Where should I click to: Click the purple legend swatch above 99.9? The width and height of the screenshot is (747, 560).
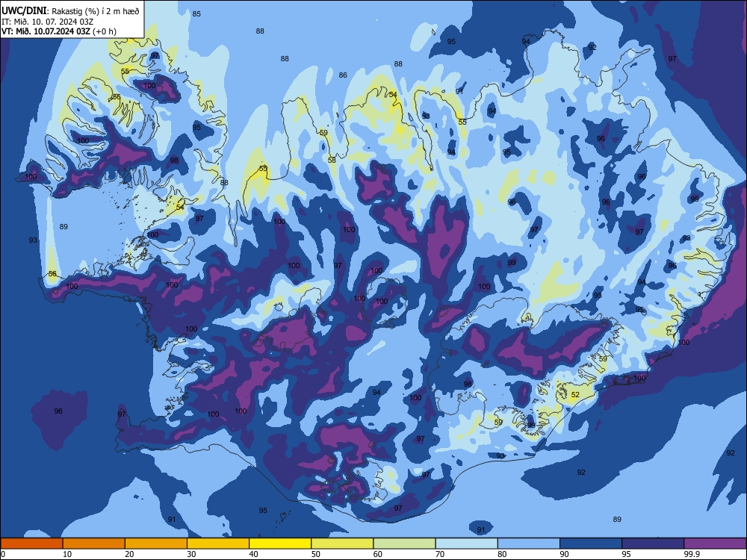click(x=715, y=544)
